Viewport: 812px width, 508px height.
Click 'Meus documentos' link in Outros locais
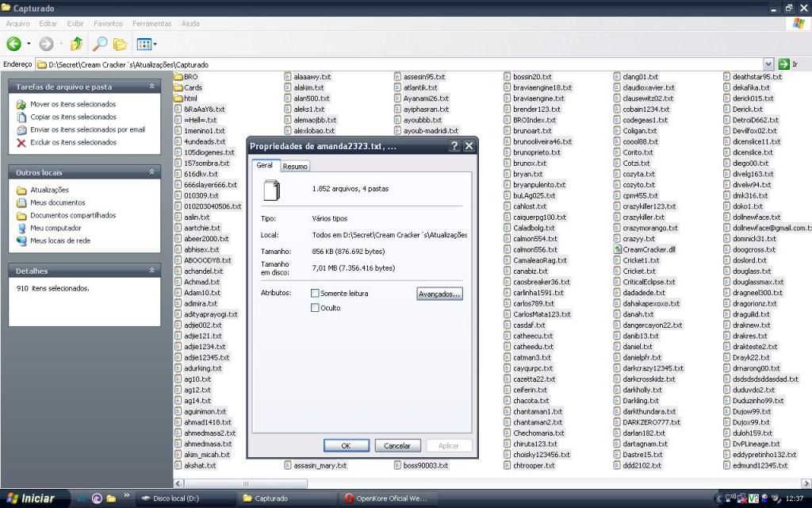[57, 202]
